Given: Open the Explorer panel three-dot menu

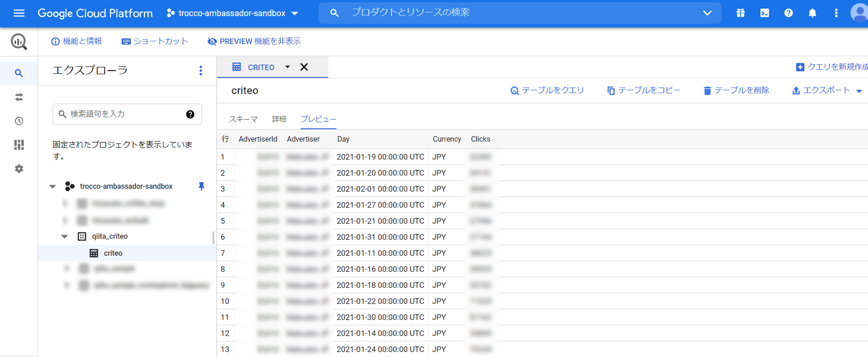Looking at the screenshot, I should click(x=201, y=71).
